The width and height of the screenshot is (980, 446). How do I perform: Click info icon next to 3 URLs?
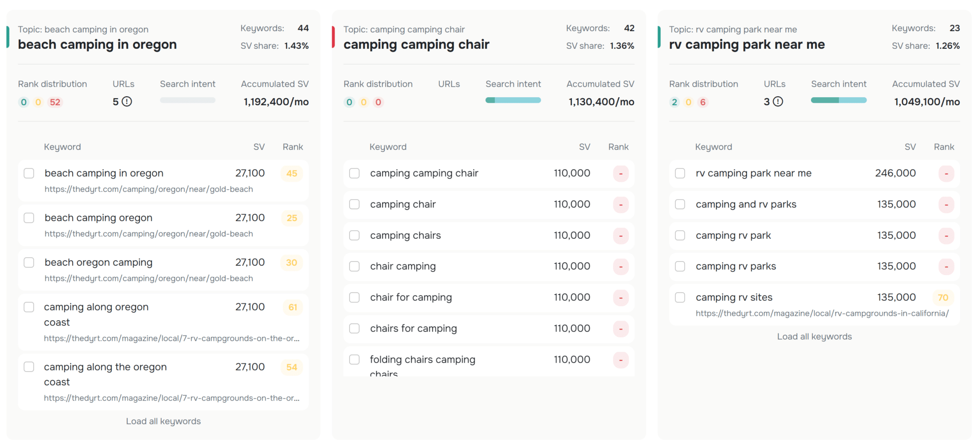click(778, 101)
